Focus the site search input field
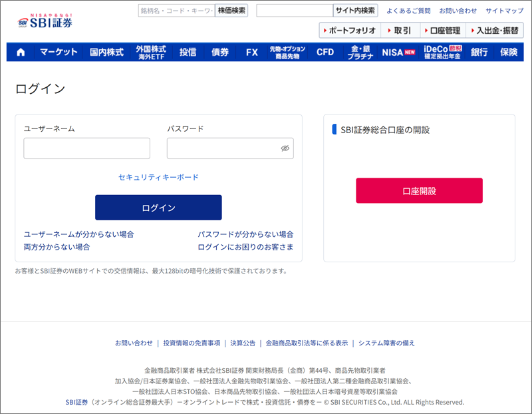532x414 pixels. (295, 11)
